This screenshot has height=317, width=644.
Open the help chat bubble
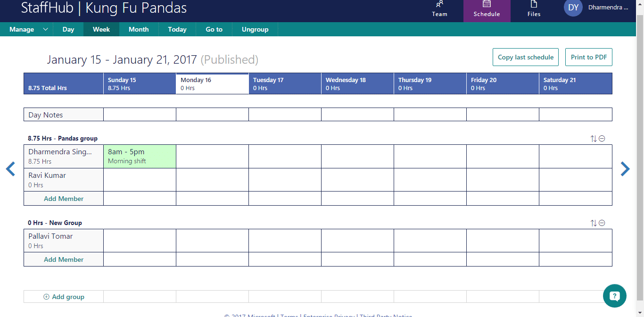[615, 296]
